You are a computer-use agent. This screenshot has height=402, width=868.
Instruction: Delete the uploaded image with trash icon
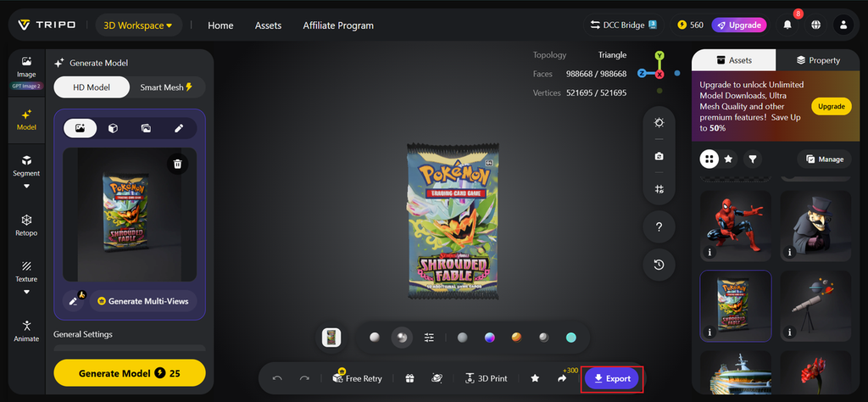[x=177, y=164]
